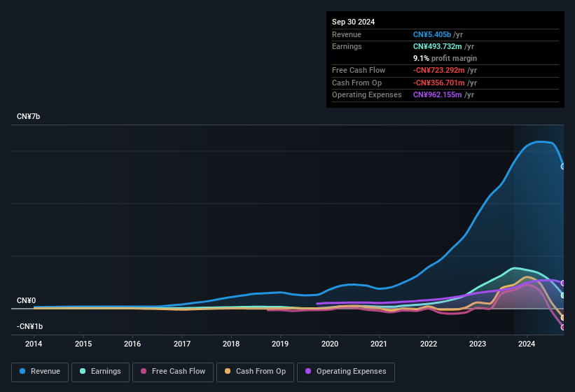Click the -CN¥723.292m free cash flow value
Image resolution: width=575 pixels, height=392 pixels.
tap(439, 70)
